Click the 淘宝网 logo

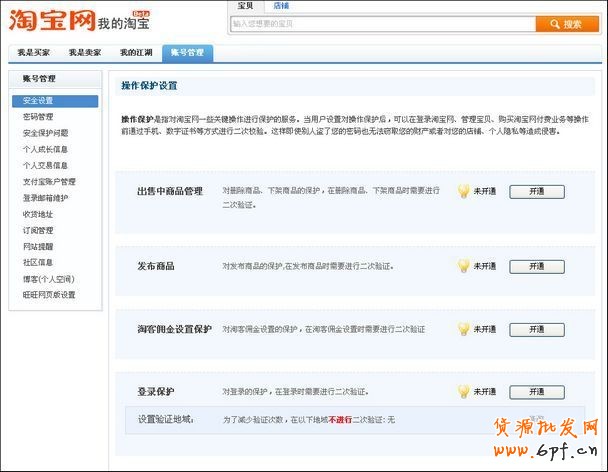pos(50,20)
